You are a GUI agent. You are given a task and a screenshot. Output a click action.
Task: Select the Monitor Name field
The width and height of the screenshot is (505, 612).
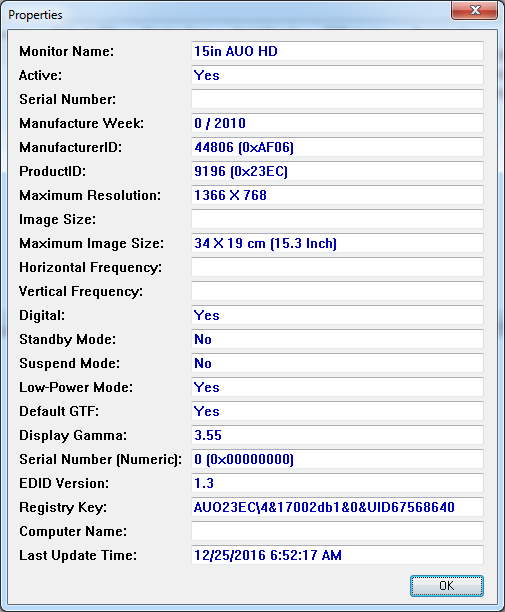(337, 51)
